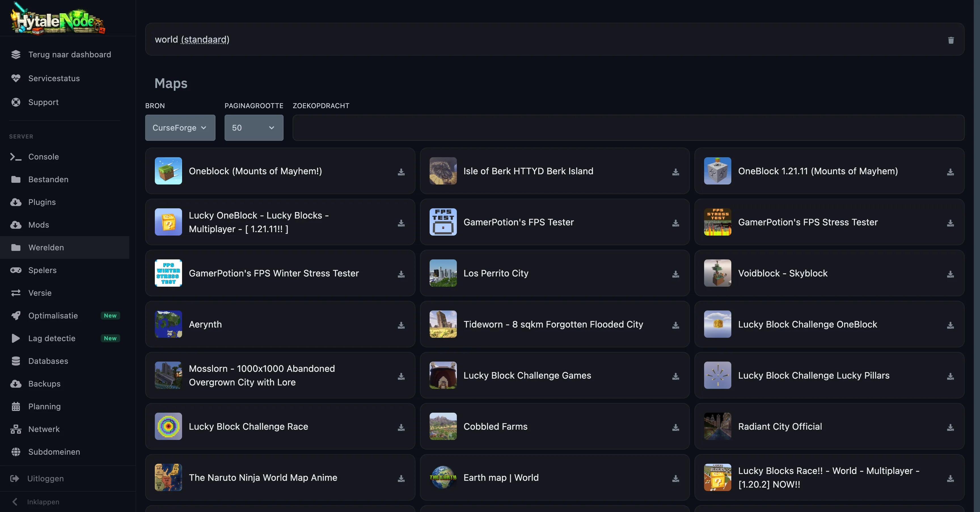Open the Mods section
Screen dimensions: 980x512
pyautogui.click(x=65, y=224)
